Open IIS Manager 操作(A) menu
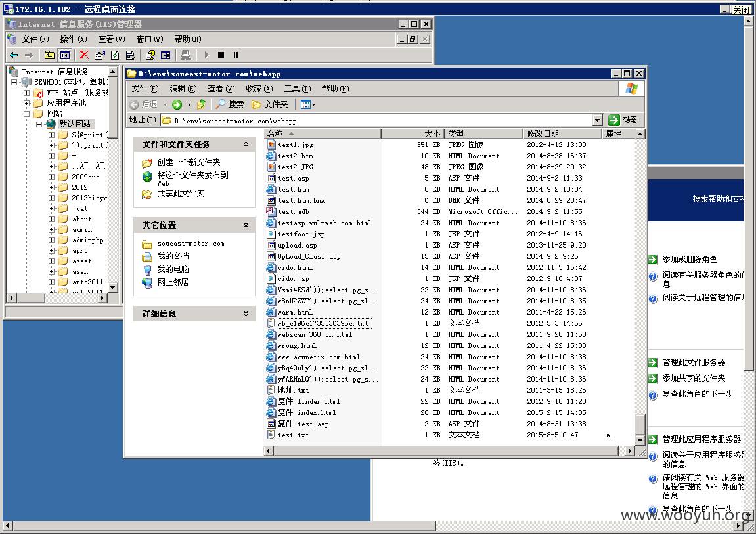 click(x=74, y=39)
